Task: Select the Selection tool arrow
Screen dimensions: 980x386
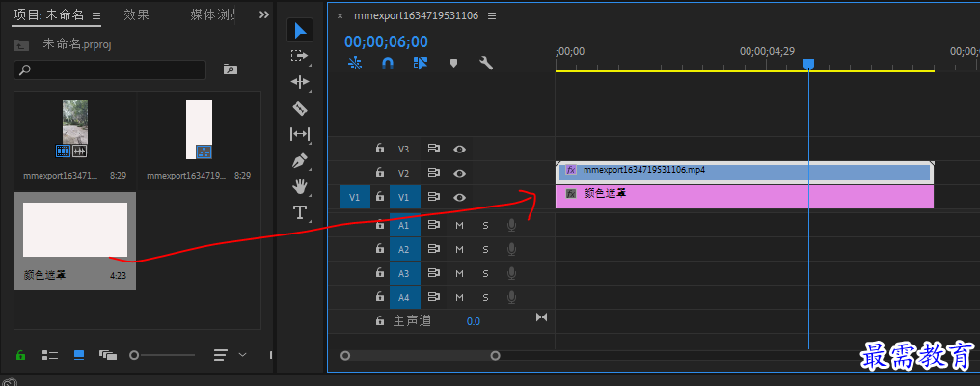Action: [x=300, y=30]
